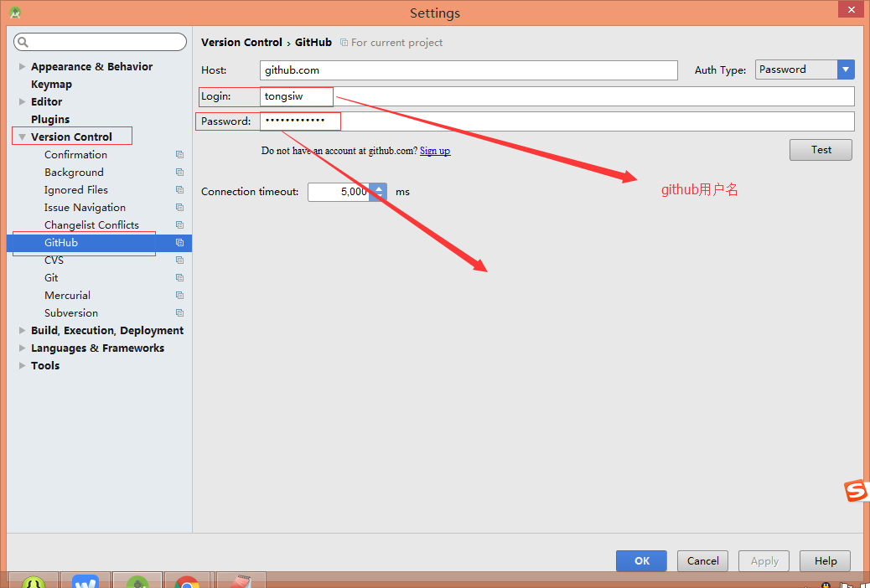Focus the settings search field
870x588 pixels.
click(101, 42)
